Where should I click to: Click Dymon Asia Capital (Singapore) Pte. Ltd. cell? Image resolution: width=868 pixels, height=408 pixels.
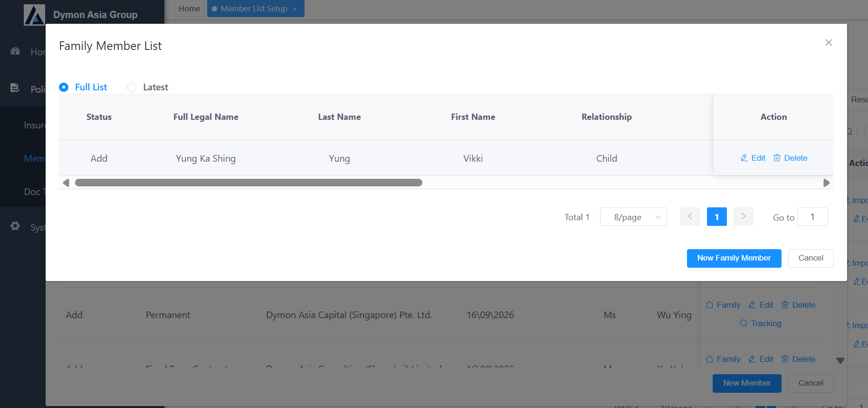click(349, 315)
